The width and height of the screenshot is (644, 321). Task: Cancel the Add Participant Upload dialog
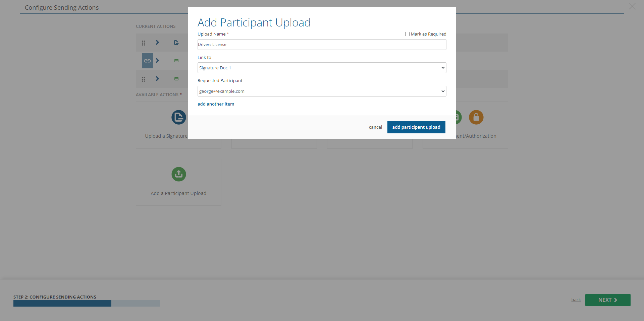click(375, 127)
